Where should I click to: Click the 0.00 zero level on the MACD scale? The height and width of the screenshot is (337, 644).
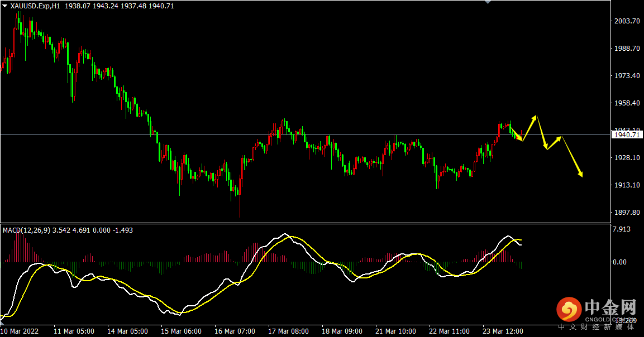619,262
